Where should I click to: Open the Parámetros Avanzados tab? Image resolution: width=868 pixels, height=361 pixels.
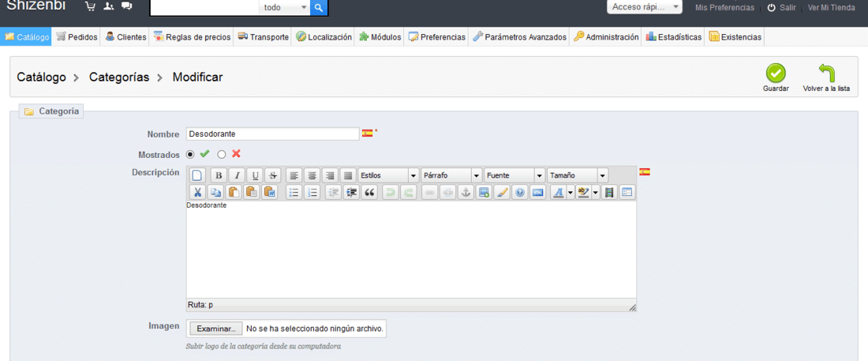point(520,37)
